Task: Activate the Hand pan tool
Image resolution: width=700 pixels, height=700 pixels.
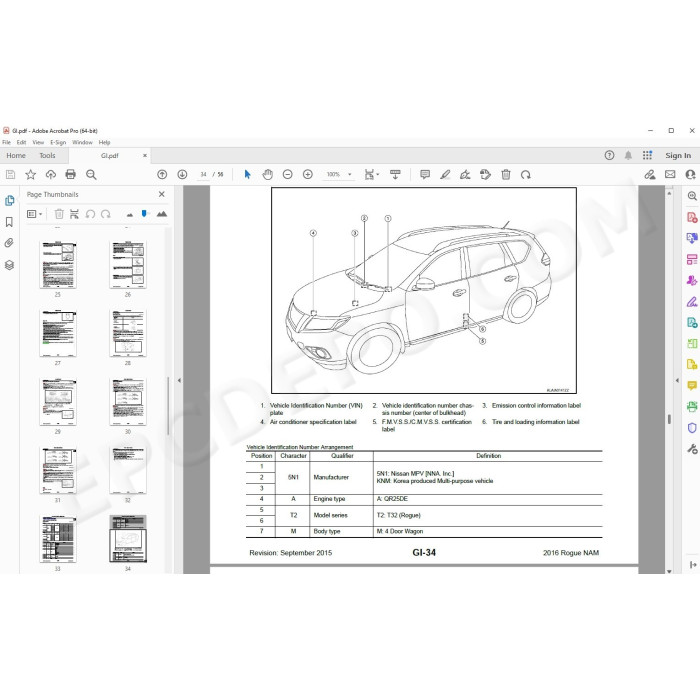Action: click(267, 175)
